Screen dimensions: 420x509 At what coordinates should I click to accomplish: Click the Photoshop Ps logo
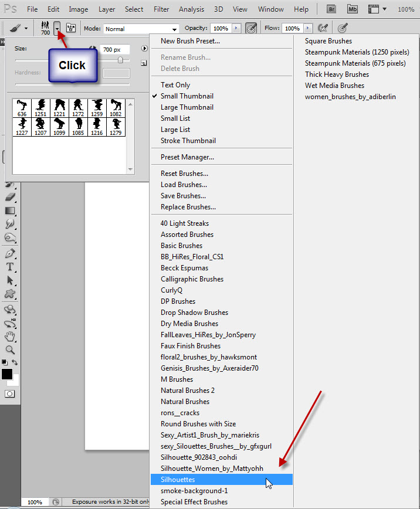click(x=10, y=9)
